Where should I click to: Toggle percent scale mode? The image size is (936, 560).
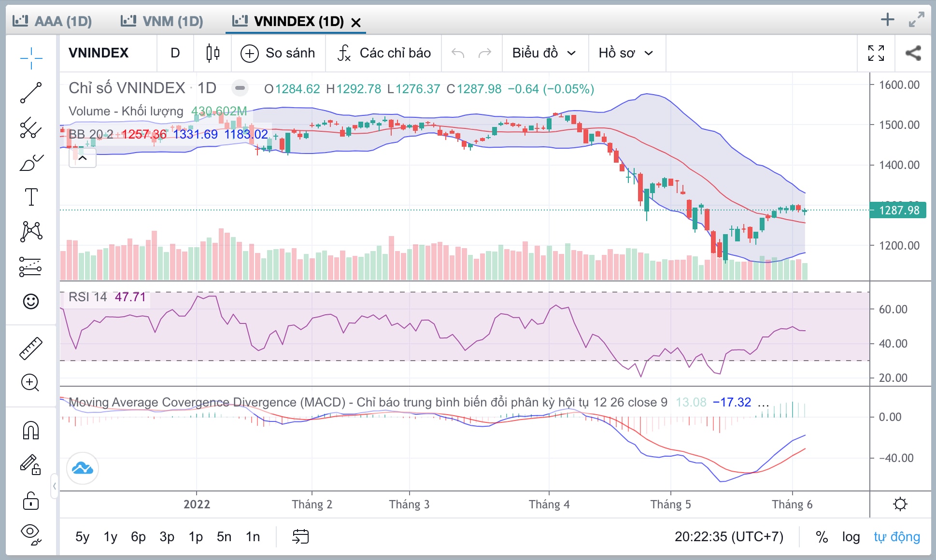[822, 537]
